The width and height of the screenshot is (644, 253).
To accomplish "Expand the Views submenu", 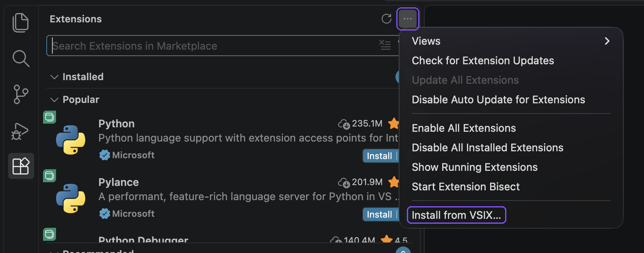I will click(511, 41).
